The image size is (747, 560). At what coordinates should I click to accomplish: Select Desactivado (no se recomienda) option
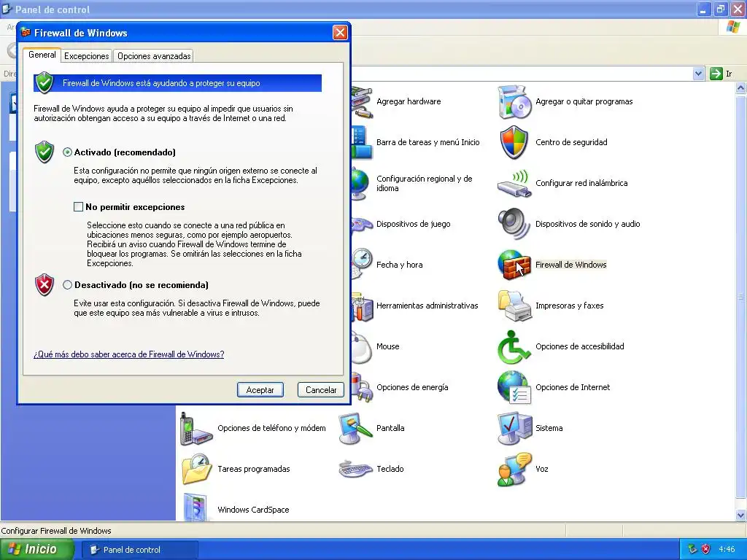(67, 285)
